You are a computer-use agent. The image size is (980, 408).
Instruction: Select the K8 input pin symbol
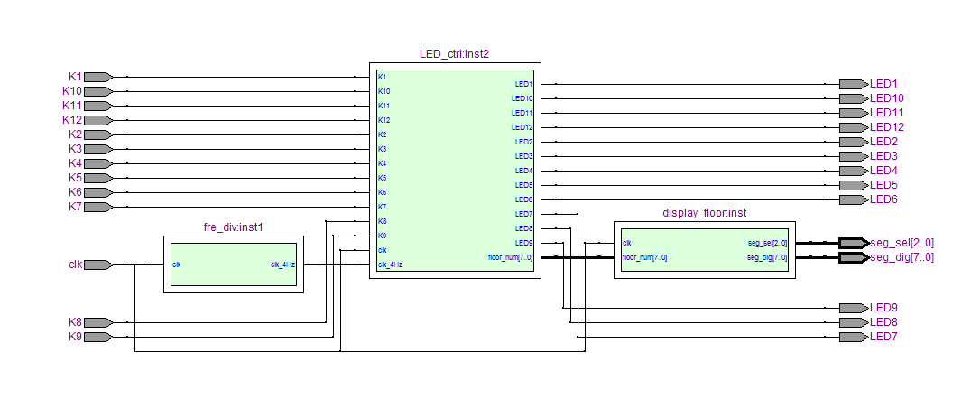pyautogui.click(x=98, y=322)
